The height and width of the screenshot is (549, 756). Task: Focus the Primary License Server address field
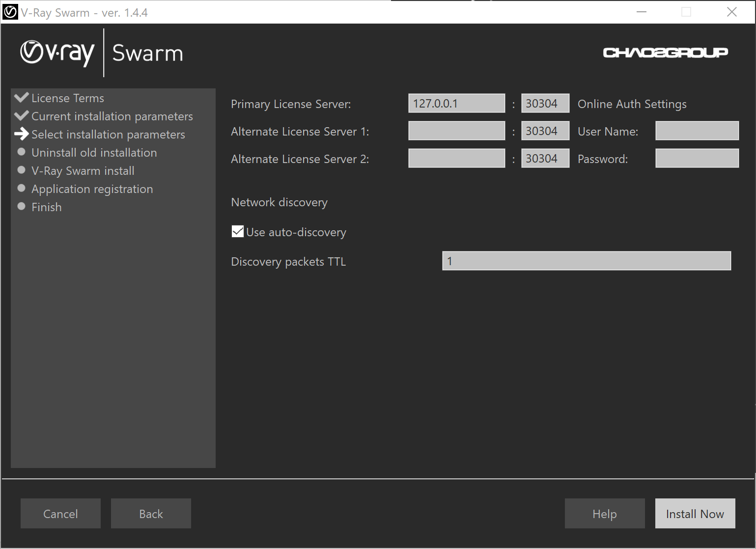point(457,104)
